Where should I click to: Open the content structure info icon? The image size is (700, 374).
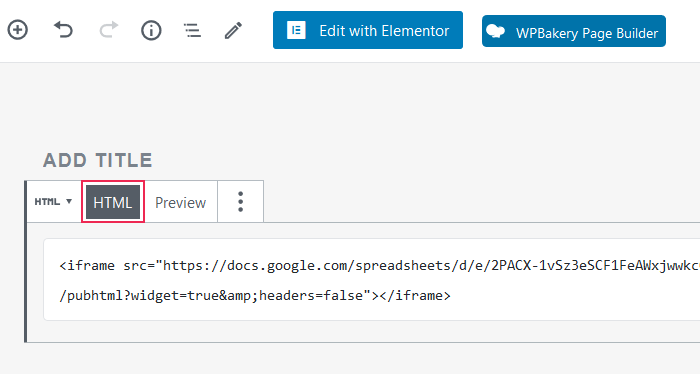pyautogui.click(x=151, y=30)
